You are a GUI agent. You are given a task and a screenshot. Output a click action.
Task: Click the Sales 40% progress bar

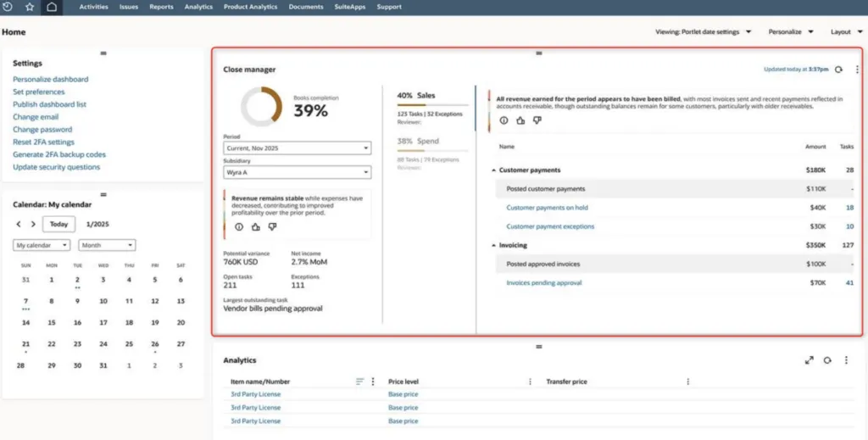[x=433, y=105]
